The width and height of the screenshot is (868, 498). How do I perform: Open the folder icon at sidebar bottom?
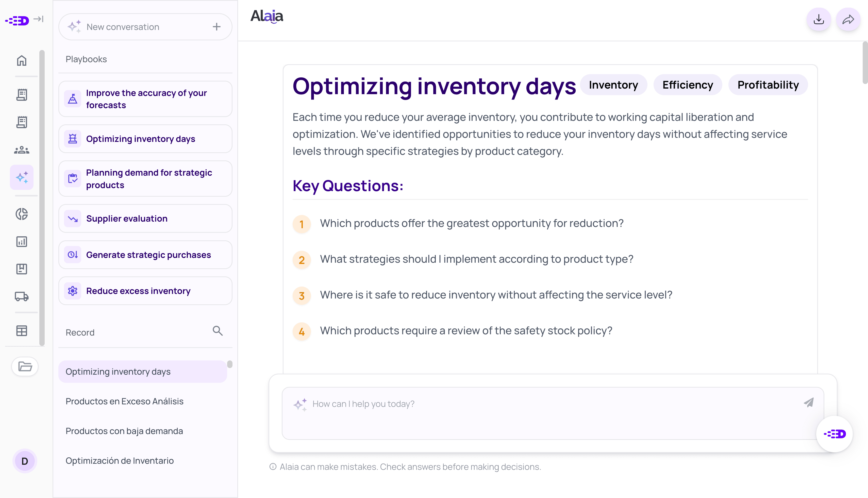pos(24,366)
